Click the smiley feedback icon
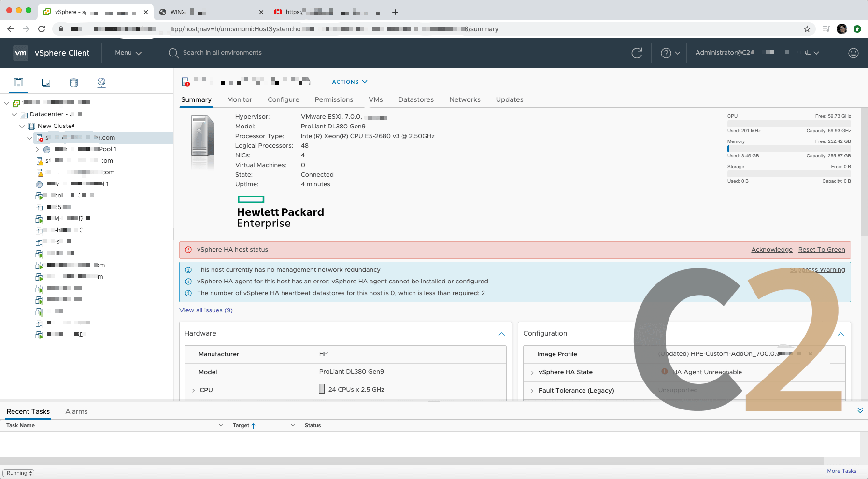The width and height of the screenshot is (868, 479). 853,53
